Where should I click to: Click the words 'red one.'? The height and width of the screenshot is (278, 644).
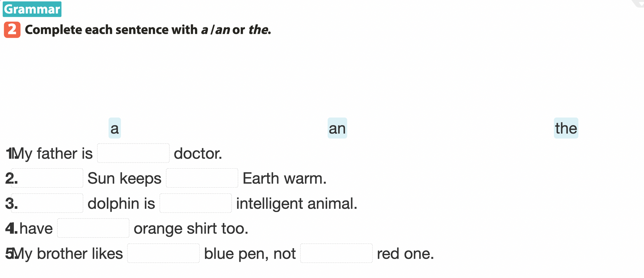coord(405,254)
